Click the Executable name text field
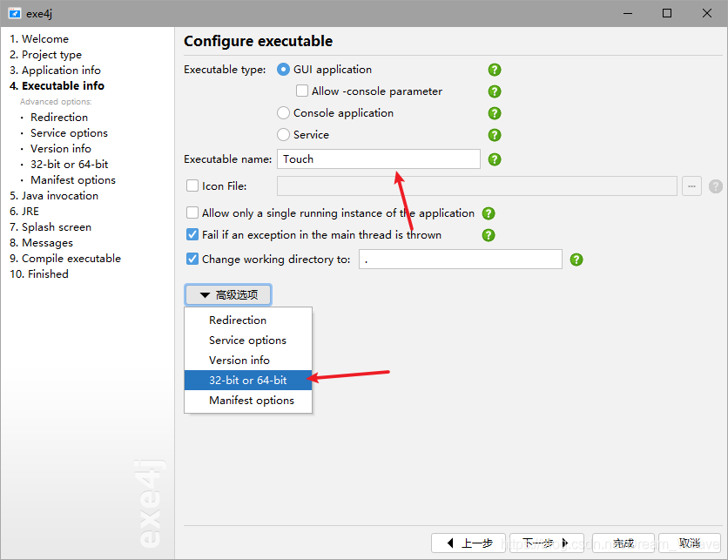Viewport: 728px width, 560px height. (379, 159)
